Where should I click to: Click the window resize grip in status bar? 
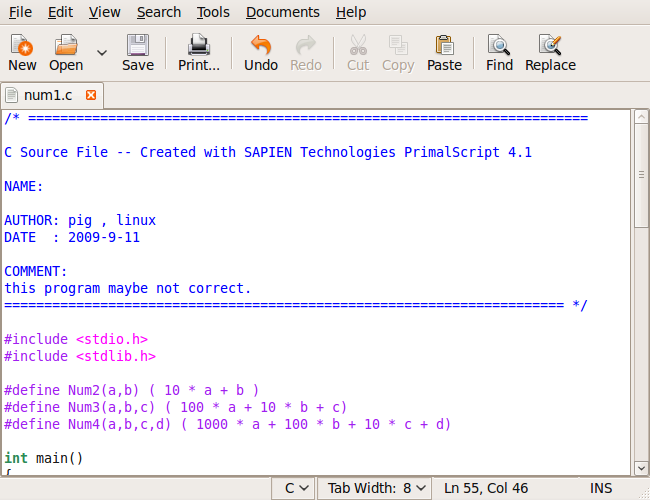tap(644, 494)
